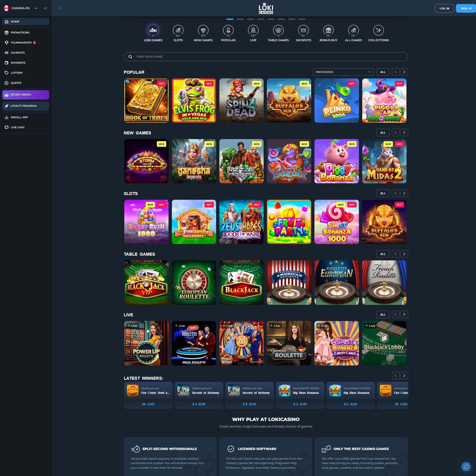Show next Latest Winners with right arrow
The height and width of the screenshot is (476, 476).
[x=404, y=376]
